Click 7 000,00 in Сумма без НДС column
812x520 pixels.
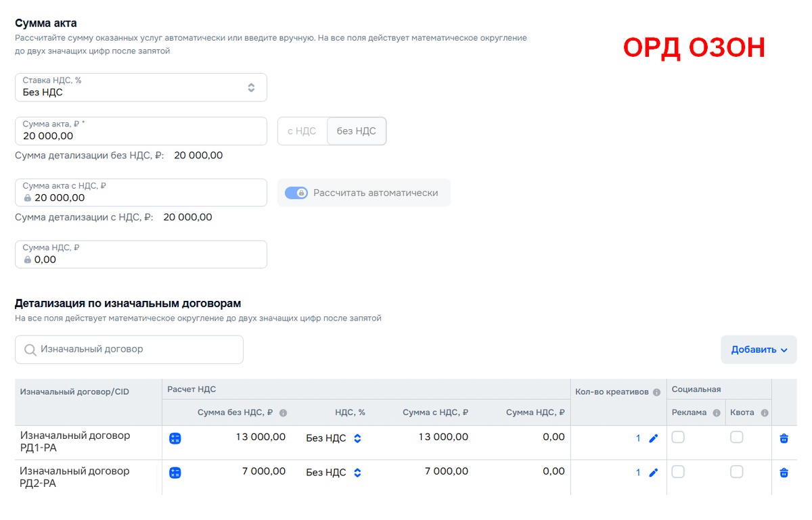pyautogui.click(x=264, y=471)
